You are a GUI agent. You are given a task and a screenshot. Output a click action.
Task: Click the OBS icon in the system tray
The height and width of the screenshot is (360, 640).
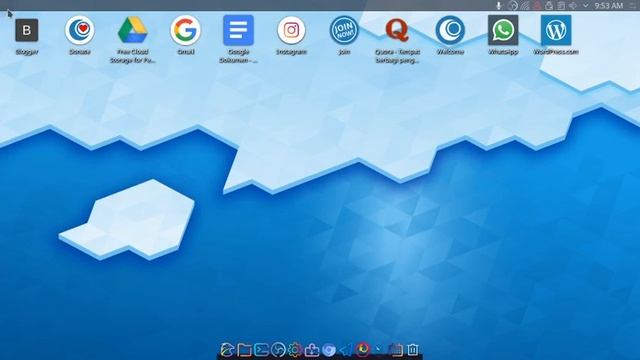(513, 5)
